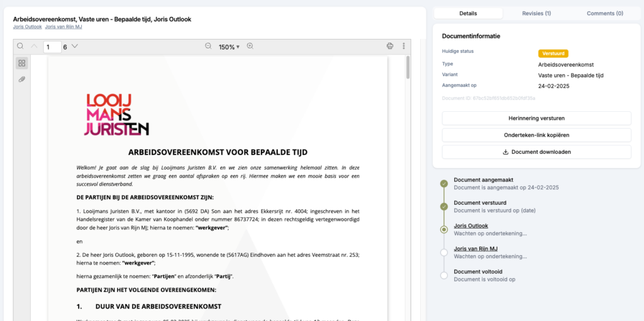The width and height of the screenshot is (644, 321).
Task: Click Onderteken-link kopiëren button
Action: 536,135
